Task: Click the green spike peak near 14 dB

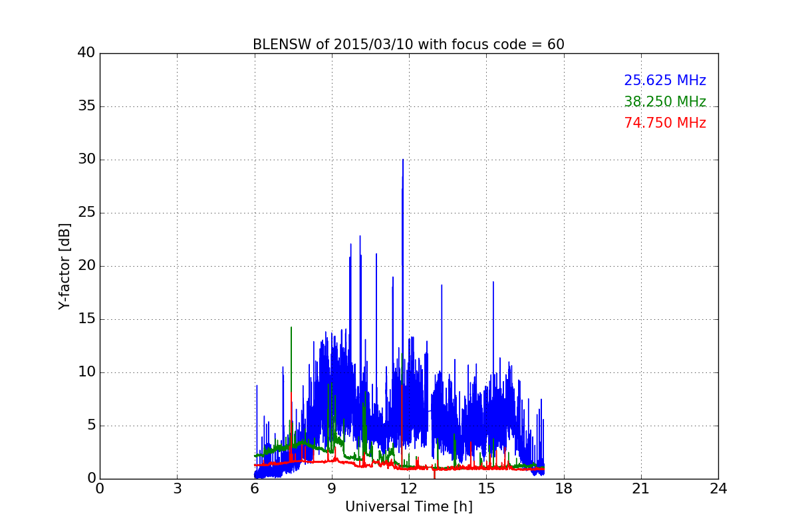Action: pyautogui.click(x=291, y=329)
